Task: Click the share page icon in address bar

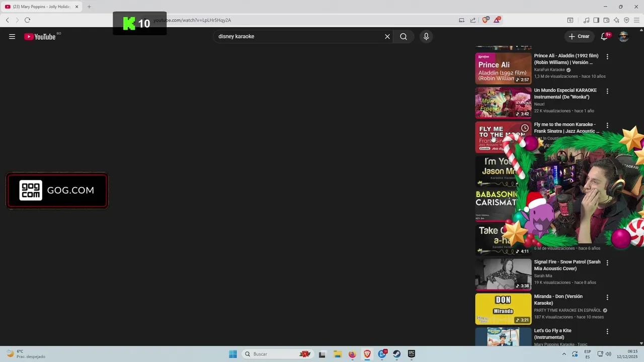Action: [x=473, y=20]
